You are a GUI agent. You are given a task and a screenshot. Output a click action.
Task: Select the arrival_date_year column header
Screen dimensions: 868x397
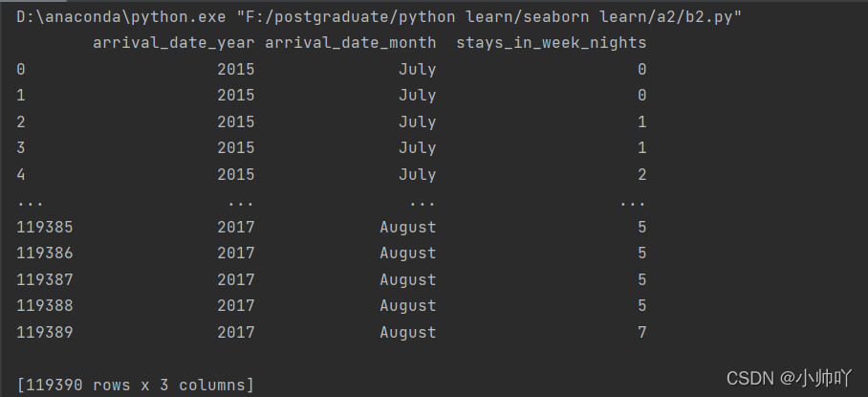point(174,43)
